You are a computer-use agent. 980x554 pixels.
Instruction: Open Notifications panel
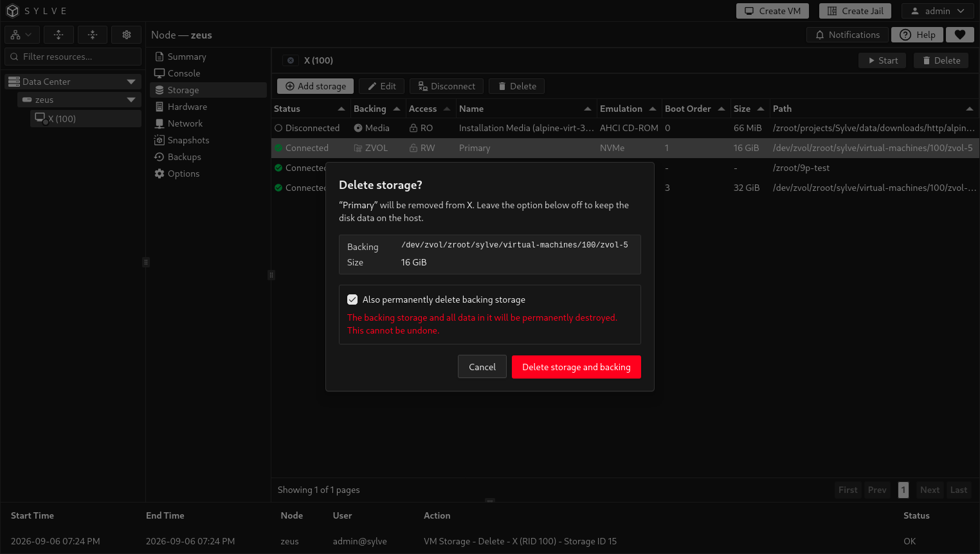click(848, 35)
